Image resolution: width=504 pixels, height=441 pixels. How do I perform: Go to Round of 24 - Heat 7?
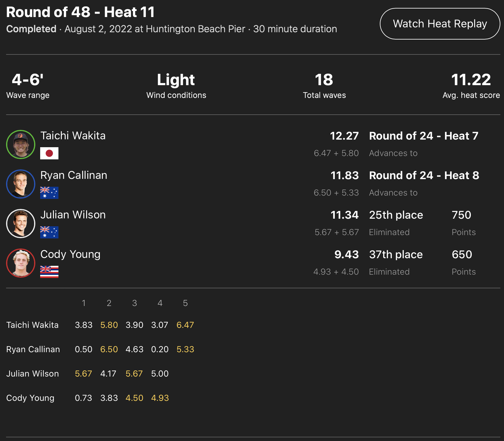coord(424,136)
